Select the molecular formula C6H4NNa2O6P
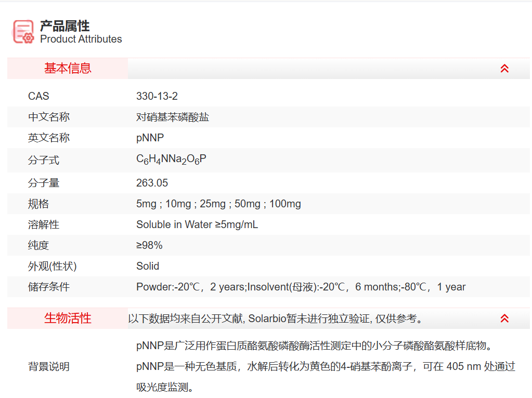 tap(171, 158)
